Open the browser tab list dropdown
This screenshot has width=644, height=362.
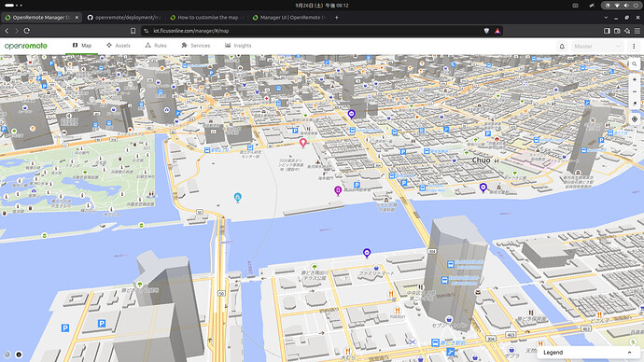tap(606, 18)
